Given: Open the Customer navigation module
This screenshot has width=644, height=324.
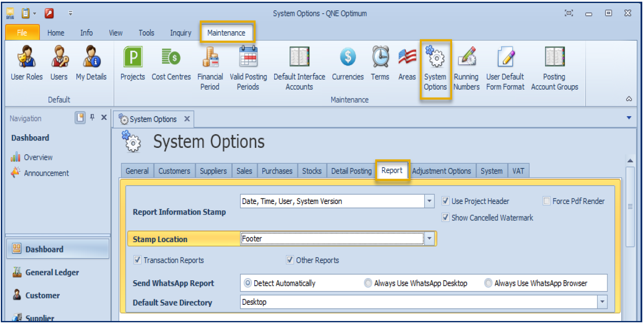Looking at the screenshot, I should click(x=57, y=295).
